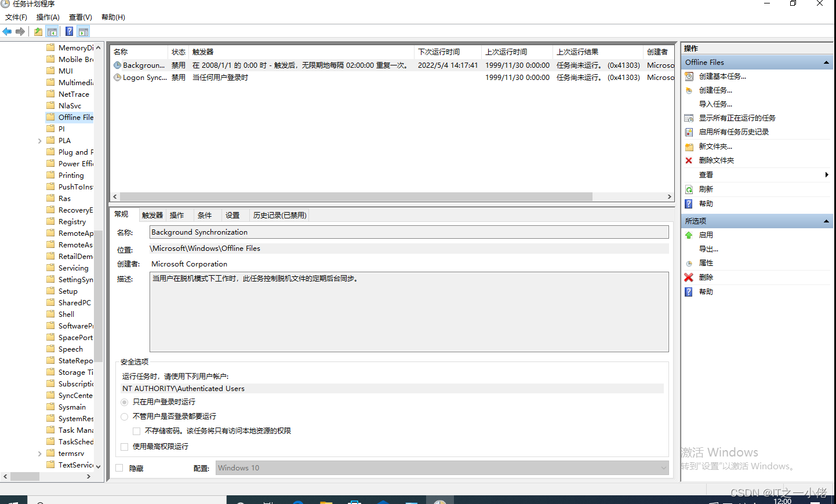Click the tree pane vertical scrollbar thumb
This screenshot has width=836, height=504.
[x=99, y=295]
